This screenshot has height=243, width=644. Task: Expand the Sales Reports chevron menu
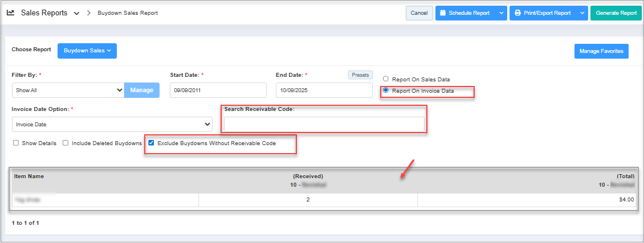[x=76, y=13]
